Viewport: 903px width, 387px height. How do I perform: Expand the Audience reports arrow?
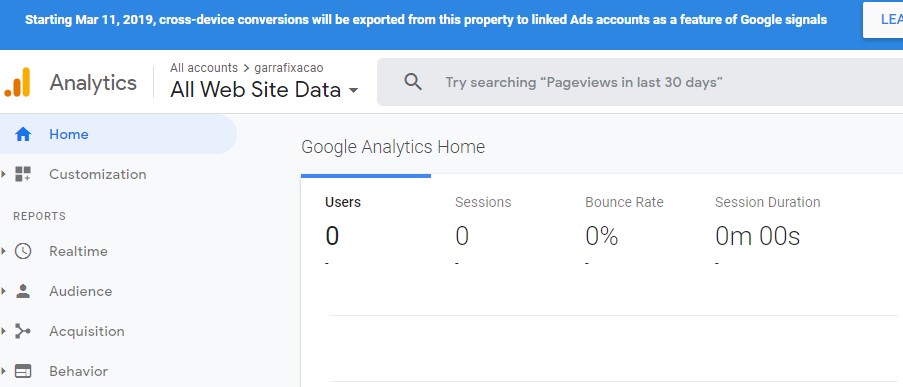[x=3, y=291]
